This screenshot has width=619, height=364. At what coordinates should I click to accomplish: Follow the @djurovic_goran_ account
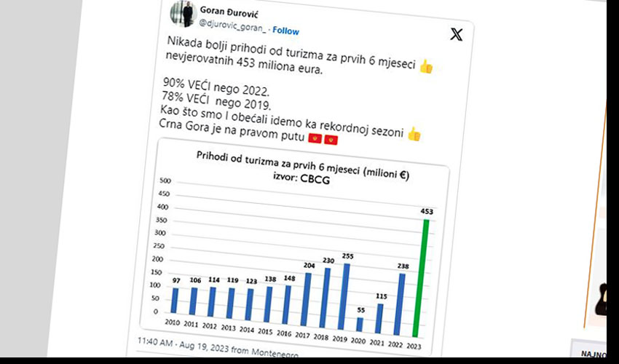[285, 31]
